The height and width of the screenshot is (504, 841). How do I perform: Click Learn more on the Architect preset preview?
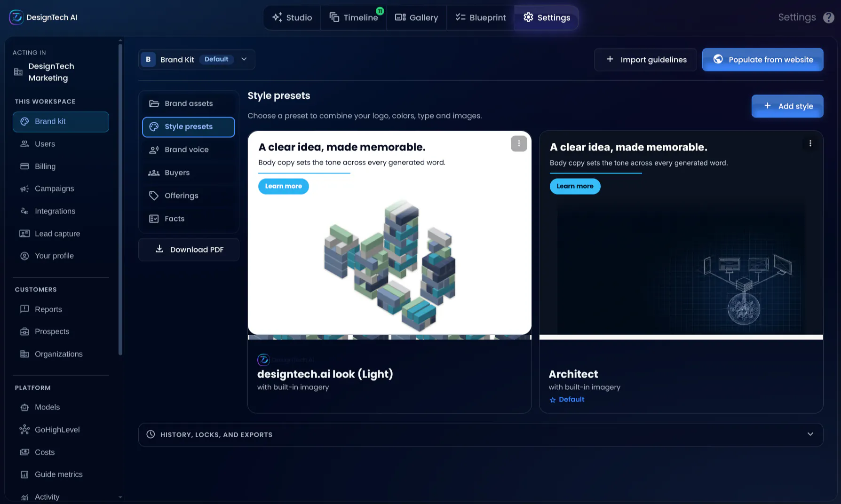(575, 186)
